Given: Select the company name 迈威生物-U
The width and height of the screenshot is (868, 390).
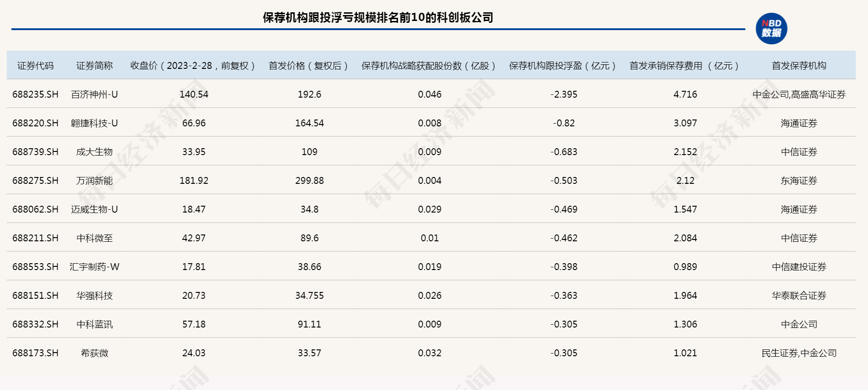Looking at the screenshot, I should 94,209.
